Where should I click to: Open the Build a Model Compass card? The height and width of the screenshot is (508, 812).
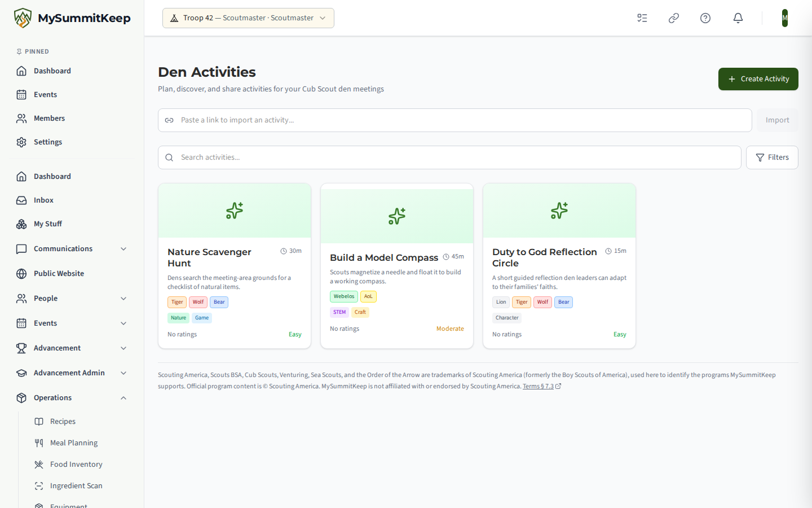[397, 266]
